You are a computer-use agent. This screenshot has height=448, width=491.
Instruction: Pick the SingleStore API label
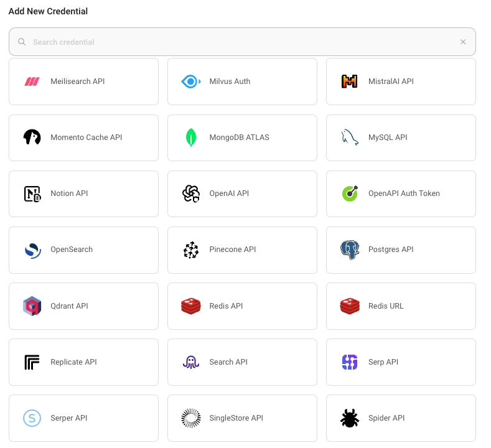(236, 418)
